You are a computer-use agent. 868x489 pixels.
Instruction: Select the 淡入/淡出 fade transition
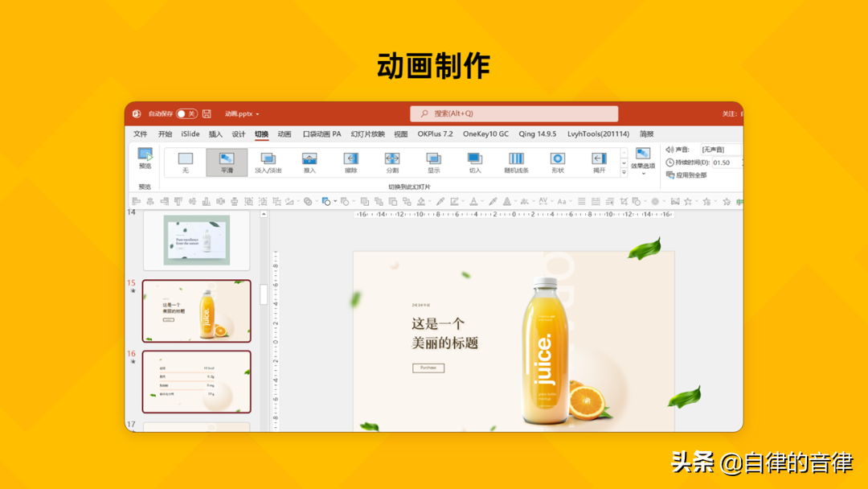point(268,162)
